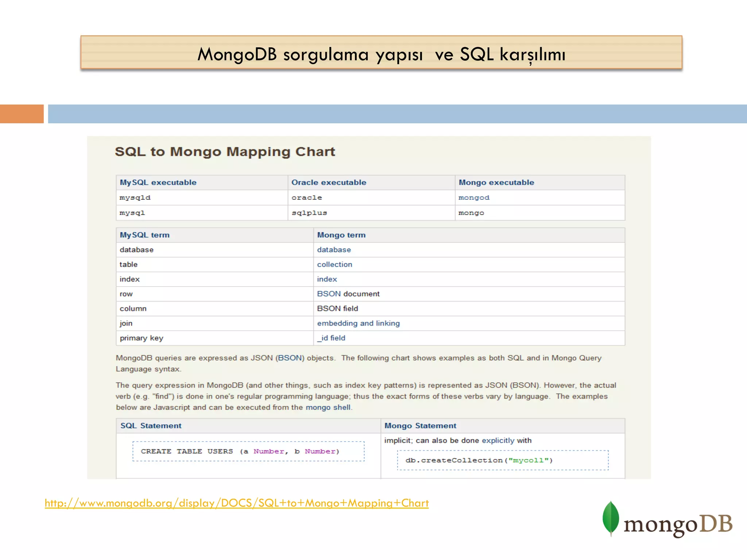747x560 pixels.
Task: Open the blue index link under Mongo term
Action: click(x=327, y=279)
